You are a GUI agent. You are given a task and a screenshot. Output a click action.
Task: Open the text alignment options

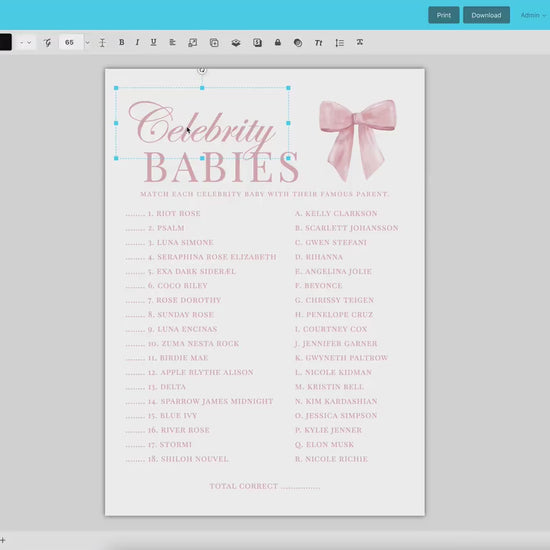coord(172,42)
